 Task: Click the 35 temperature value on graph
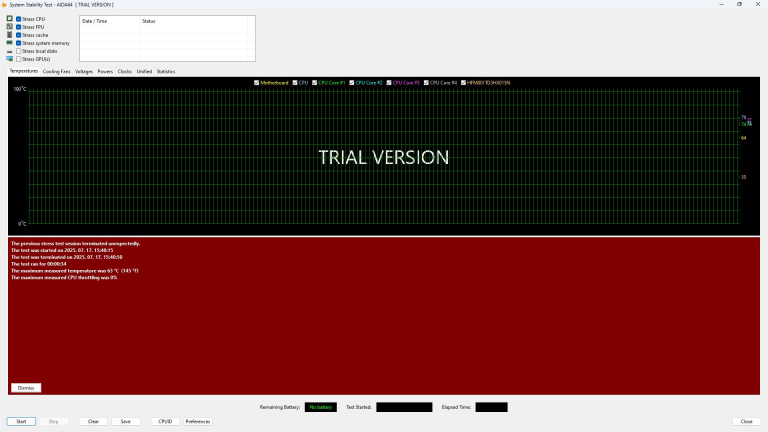click(744, 177)
